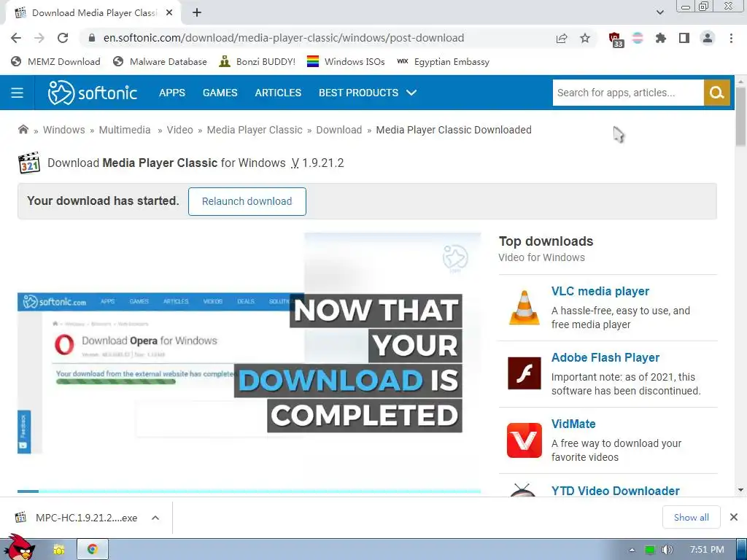Image resolution: width=747 pixels, height=560 pixels.
Task: Click the taskbar clock 7:51 PM
Action: (706, 550)
